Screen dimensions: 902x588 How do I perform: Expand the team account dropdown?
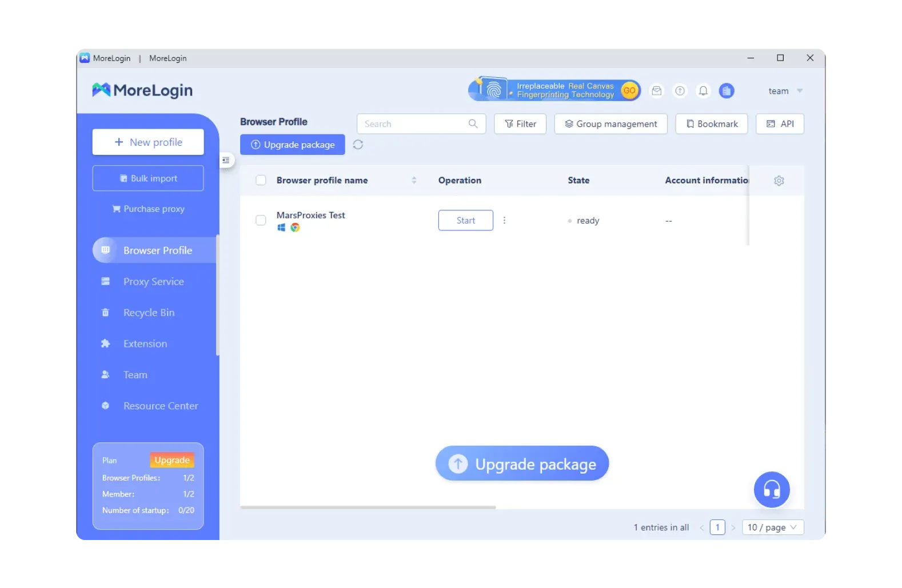coord(785,91)
